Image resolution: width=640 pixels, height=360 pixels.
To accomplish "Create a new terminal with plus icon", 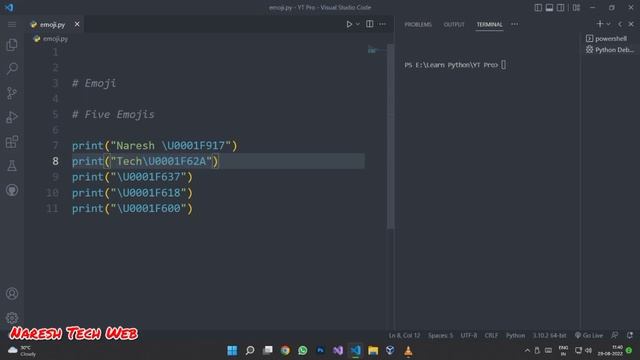I will 600,24.
